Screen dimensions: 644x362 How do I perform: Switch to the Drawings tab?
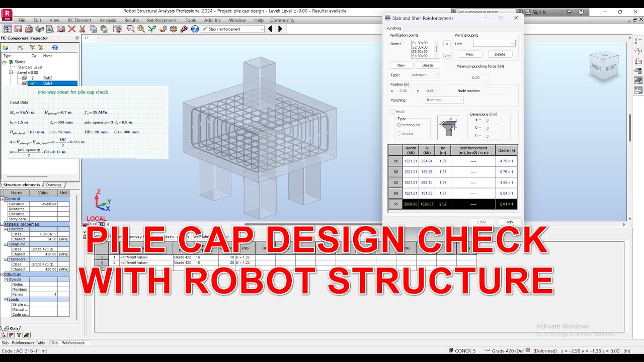point(54,185)
